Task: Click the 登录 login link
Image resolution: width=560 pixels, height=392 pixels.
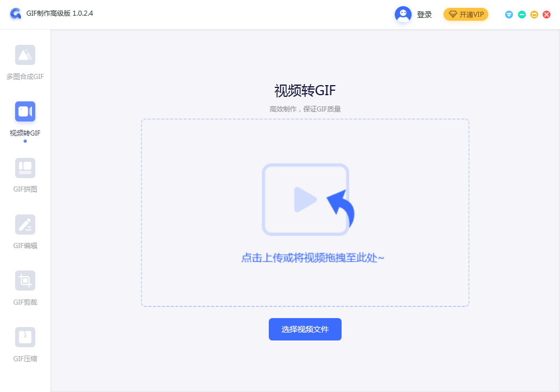Action: coord(424,15)
